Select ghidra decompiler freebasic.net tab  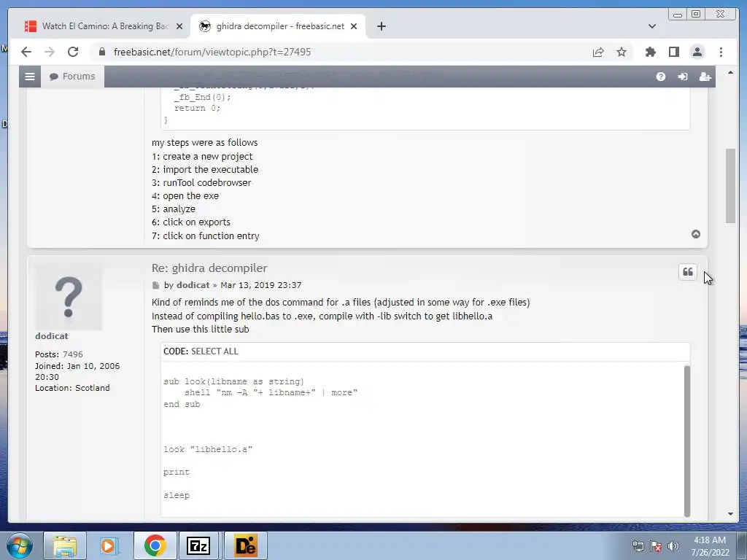point(279,26)
